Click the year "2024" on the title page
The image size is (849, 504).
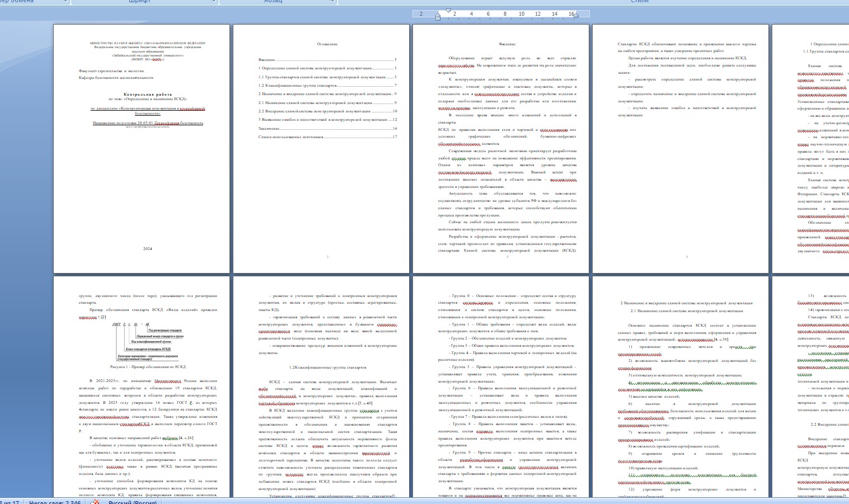point(148,248)
